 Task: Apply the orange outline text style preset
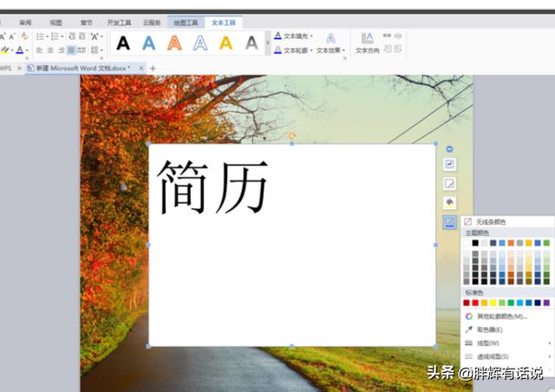[174, 43]
